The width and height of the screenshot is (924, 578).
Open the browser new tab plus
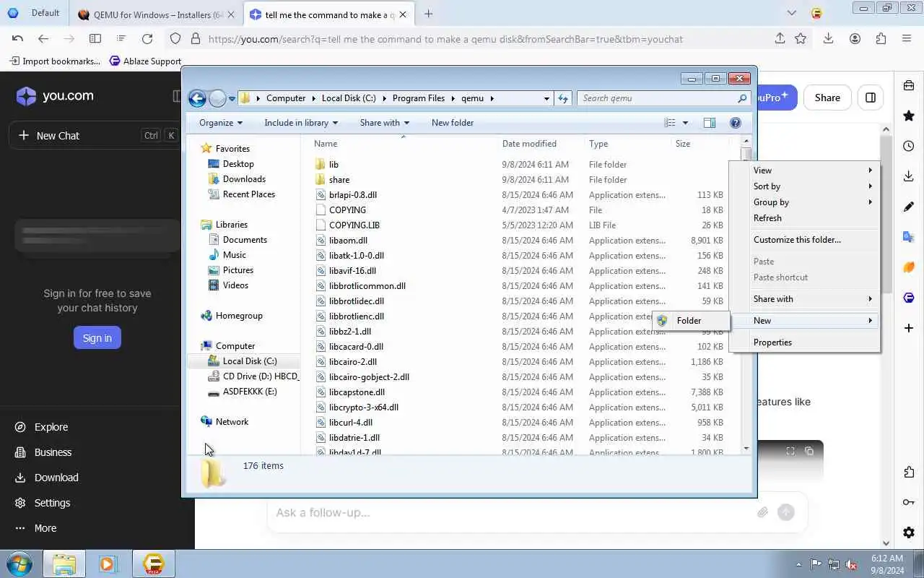(x=429, y=14)
